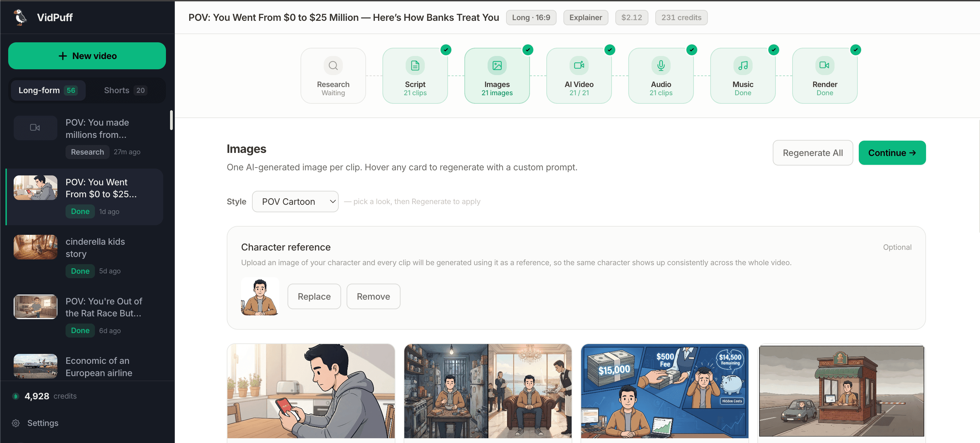Screen dimensions: 980x443
Task: Click the green credits coin icon
Action: click(x=16, y=396)
